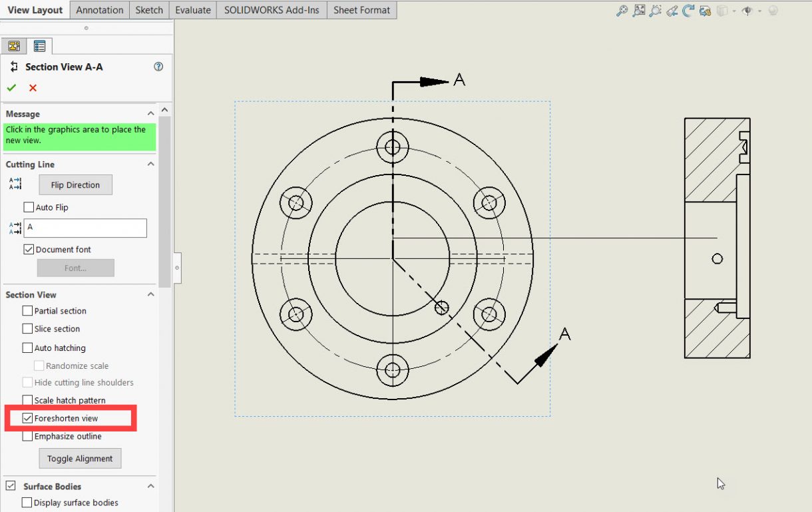Click the Hide/Show Items eye icon
The image size is (812, 512).
[x=747, y=11]
